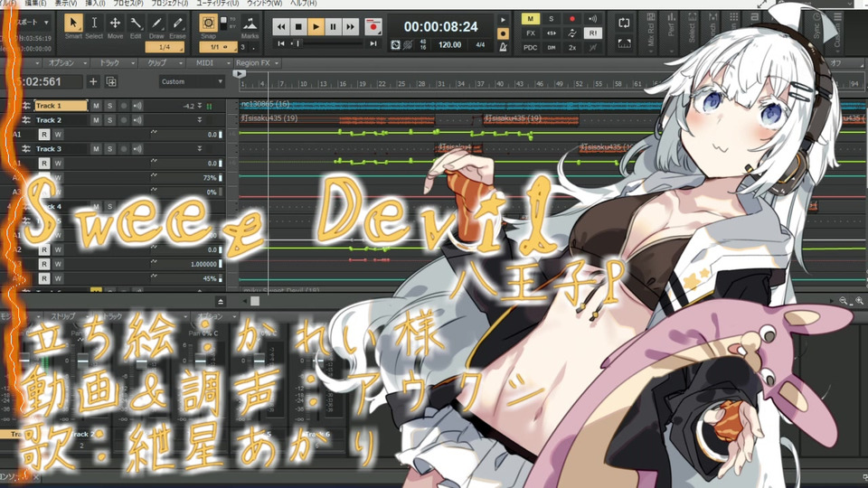Click the set loop points to selection icon

[624, 43]
